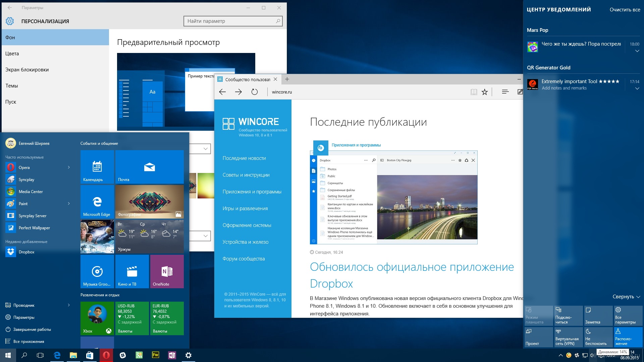Open the Dropbox article screenshot image

click(394, 197)
